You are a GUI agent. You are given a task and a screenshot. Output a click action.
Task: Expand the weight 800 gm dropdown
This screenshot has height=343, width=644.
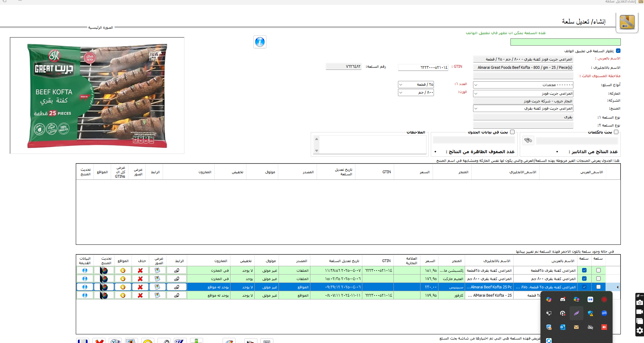pyautogui.click(x=401, y=93)
